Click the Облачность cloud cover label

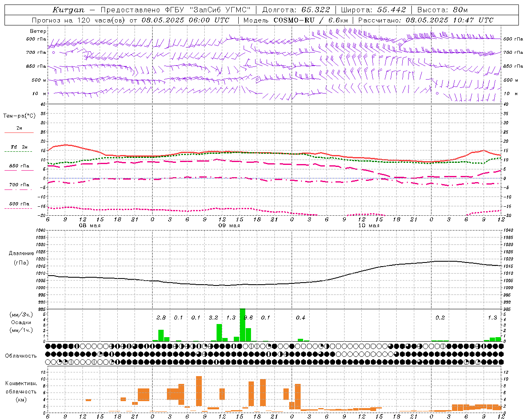(x=21, y=356)
